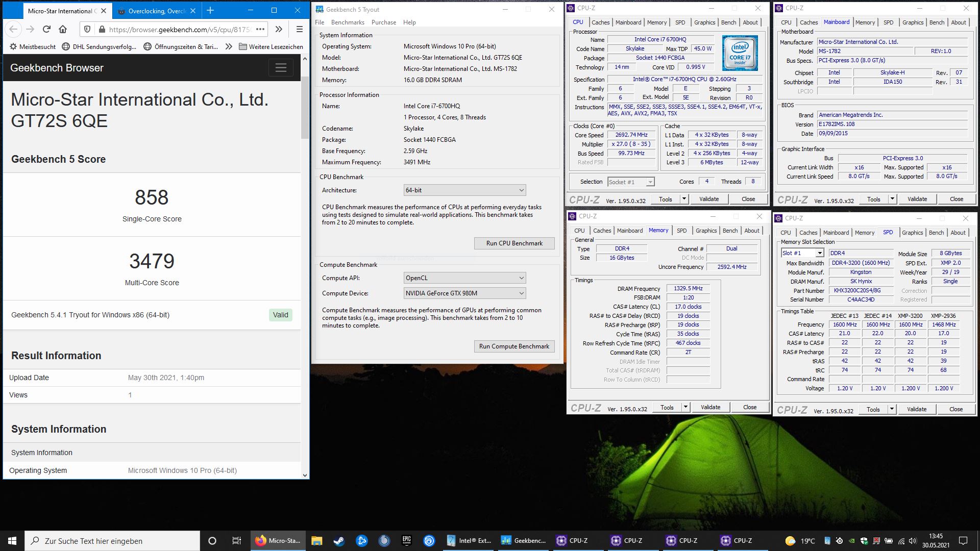This screenshot has height=551, width=980.
Task: Toggle Geekbench Browser navigation menu
Action: point(281,68)
